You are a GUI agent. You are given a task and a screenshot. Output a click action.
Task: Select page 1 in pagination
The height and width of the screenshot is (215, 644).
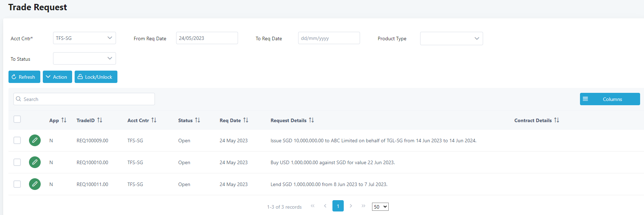[338, 206]
